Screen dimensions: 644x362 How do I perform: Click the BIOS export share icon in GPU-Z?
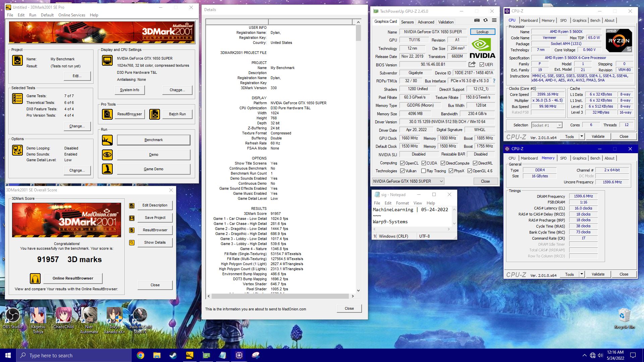pyautogui.click(x=472, y=64)
